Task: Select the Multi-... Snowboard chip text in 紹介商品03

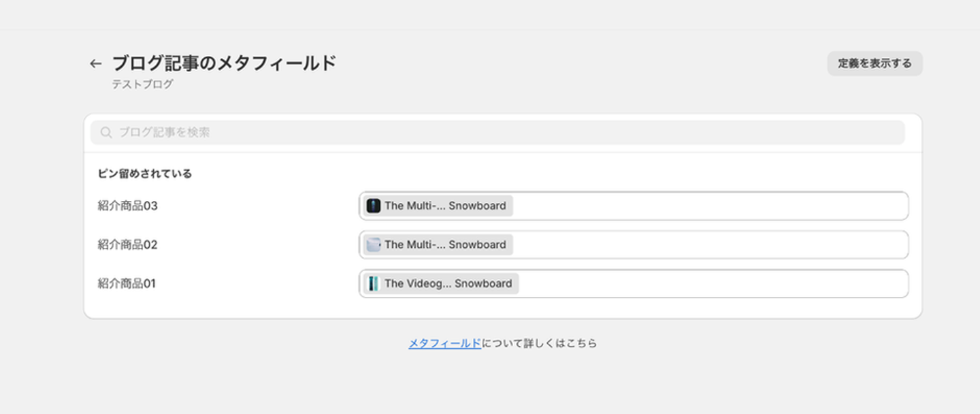Action: tap(445, 206)
